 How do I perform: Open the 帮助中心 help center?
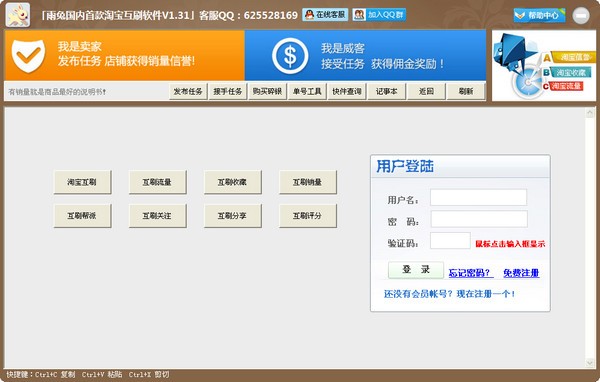coord(539,15)
